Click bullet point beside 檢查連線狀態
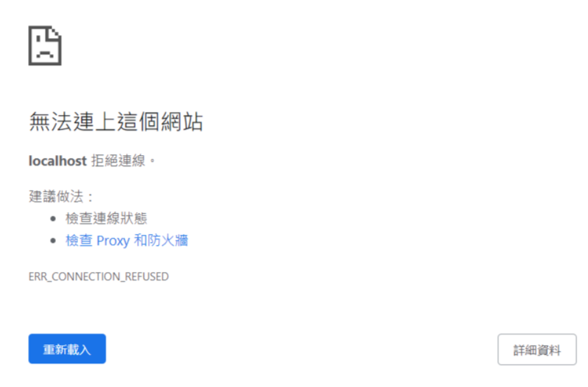Screen dimensions: 588x387 tap(53, 218)
